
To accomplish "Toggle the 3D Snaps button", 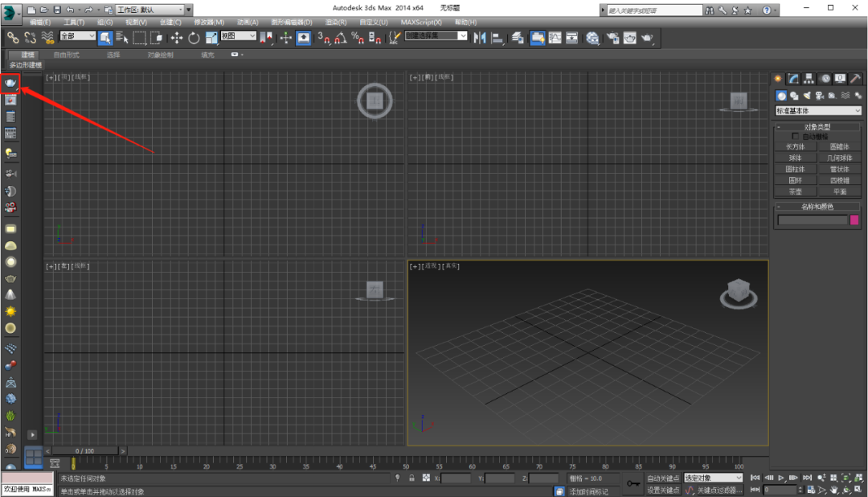I will click(x=324, y=38).
